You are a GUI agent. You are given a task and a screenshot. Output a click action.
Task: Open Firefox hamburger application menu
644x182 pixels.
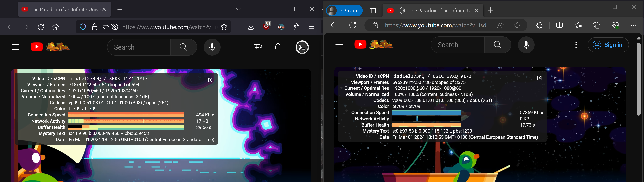tap(311, 27)
